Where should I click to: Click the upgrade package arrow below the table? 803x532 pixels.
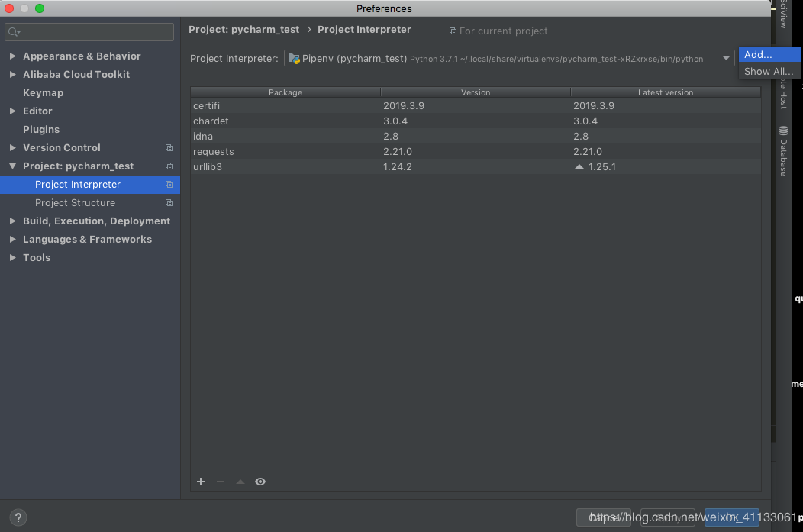pos(240,482)
